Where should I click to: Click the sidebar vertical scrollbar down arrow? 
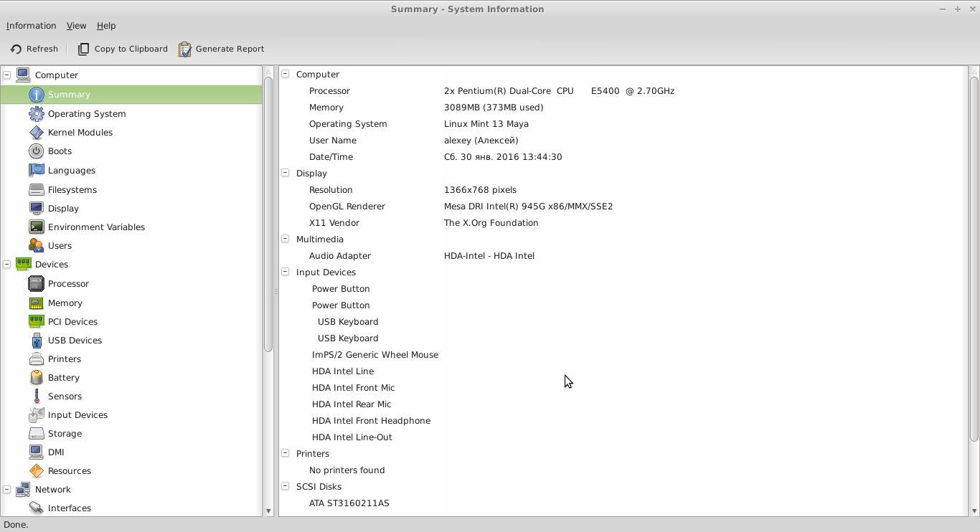(x=268, y=510)
